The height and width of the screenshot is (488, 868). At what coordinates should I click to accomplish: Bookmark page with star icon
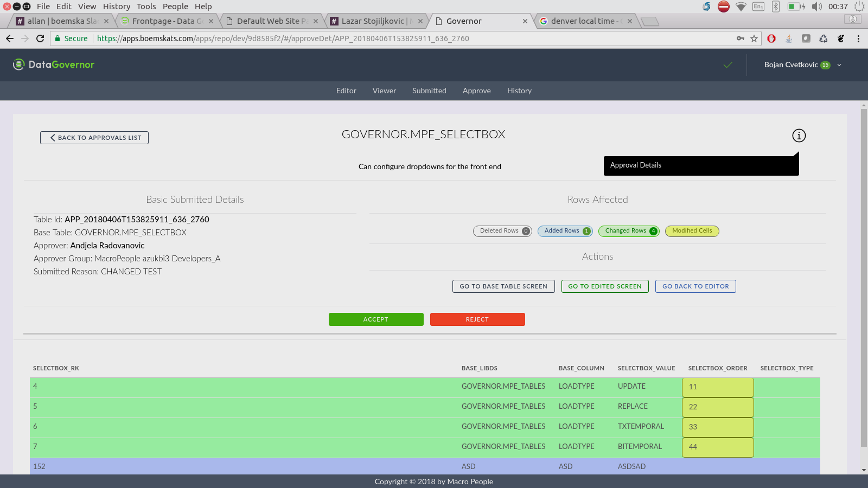tap(754, 38)
